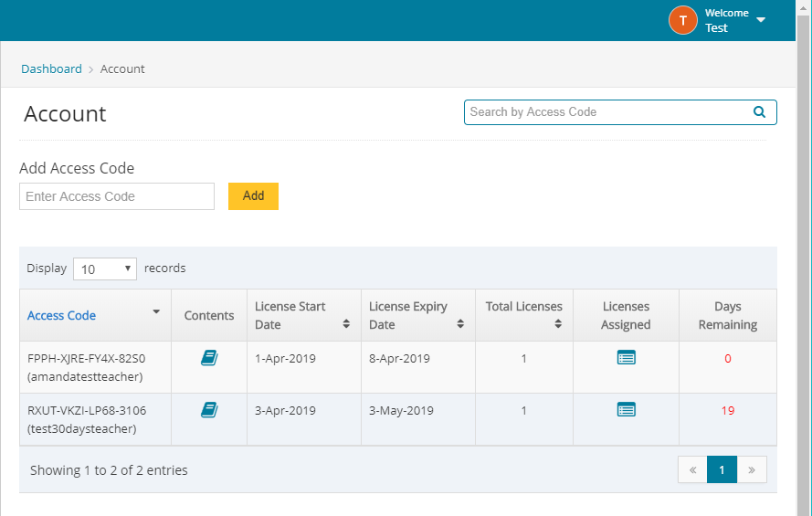Sort by License Start Date arrows
The image size is (812, 516).
tap(346, 324)
